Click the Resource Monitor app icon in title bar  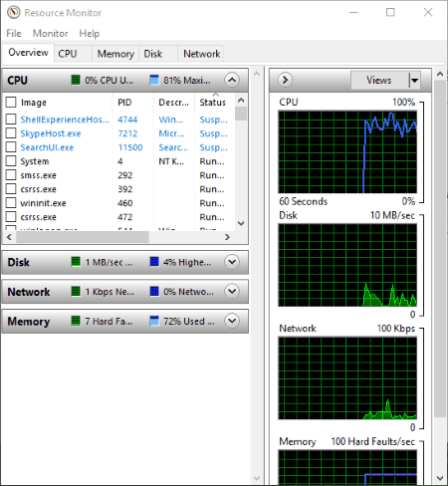pyautogui.click(x=13, y=12)
